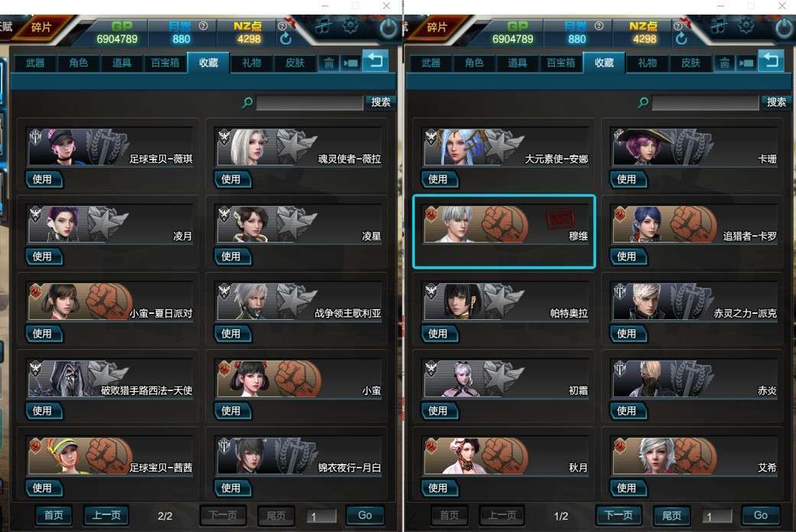Viewport: 796px width, 532px height.
Task: Click magnifier search icon in page 1/2 window
Action: 643,103
